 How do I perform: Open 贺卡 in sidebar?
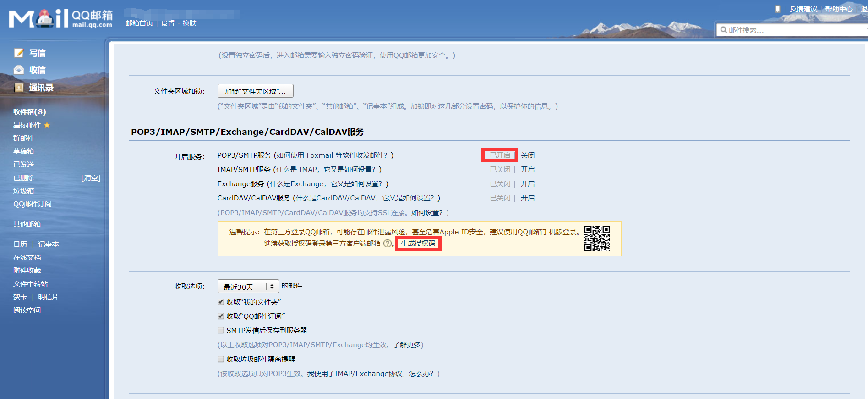tap(20, 297)
